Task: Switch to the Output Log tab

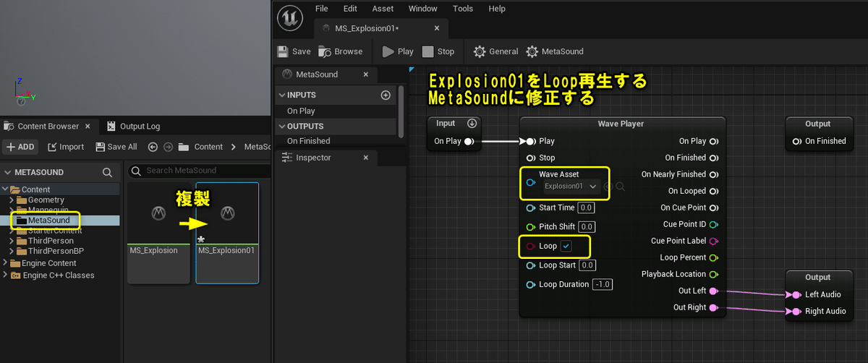Action: pyautogui.click(x=133, y=127)
